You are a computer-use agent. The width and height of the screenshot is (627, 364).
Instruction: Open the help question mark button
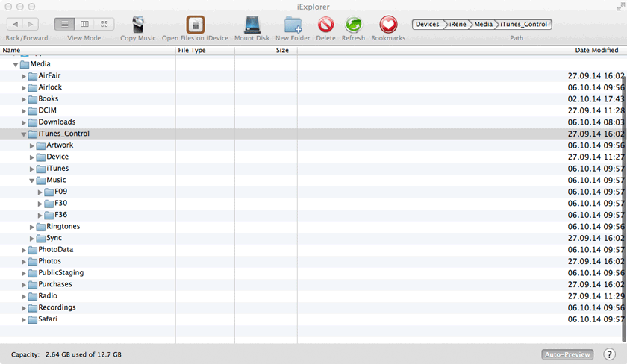click(609, 354)
